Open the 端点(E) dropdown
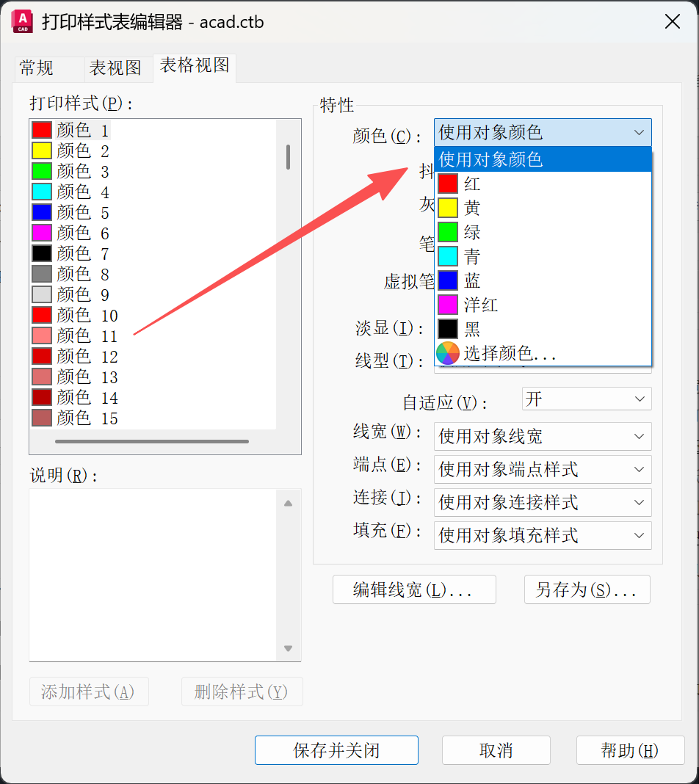 [x=543, y=469]
